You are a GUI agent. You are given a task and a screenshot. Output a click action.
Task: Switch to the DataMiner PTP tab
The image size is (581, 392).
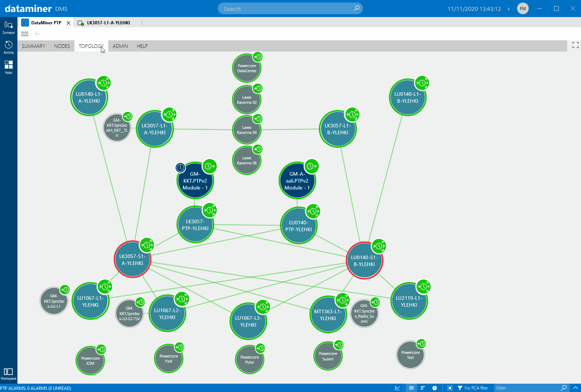tap(46, 23)
